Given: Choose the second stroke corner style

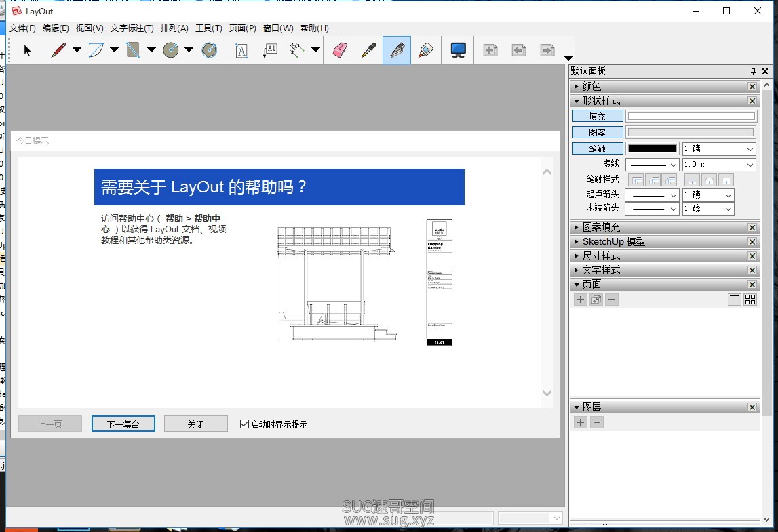Looking at the screenshot, I should [654, 180].
